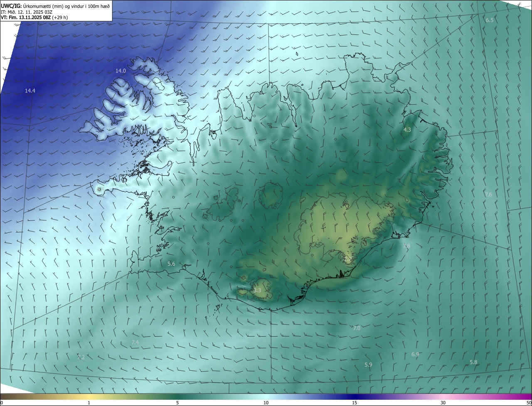Click the 14.4 value label on the map
Viewport: 532px width, 406px height.
tap(30, 90)
